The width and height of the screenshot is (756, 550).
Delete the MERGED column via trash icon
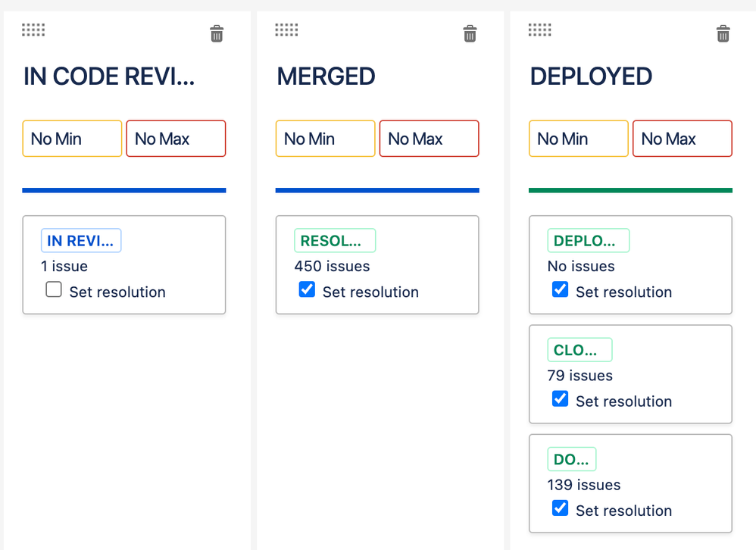(x=470, y=34)
